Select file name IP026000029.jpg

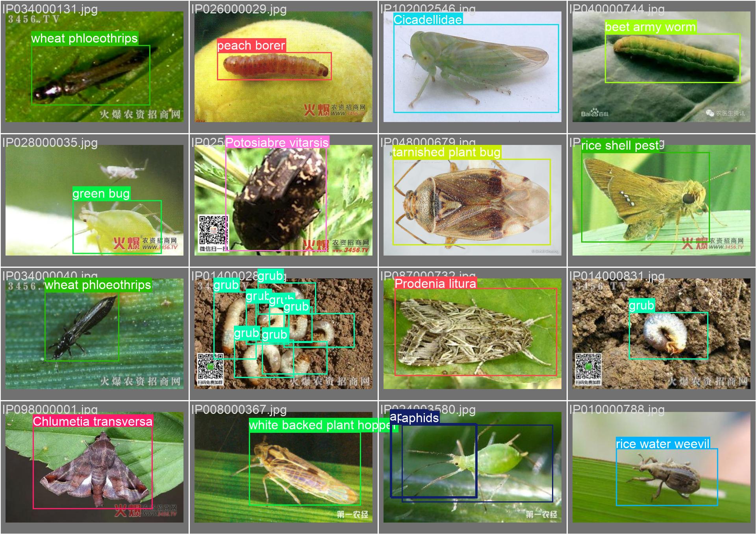239,9
